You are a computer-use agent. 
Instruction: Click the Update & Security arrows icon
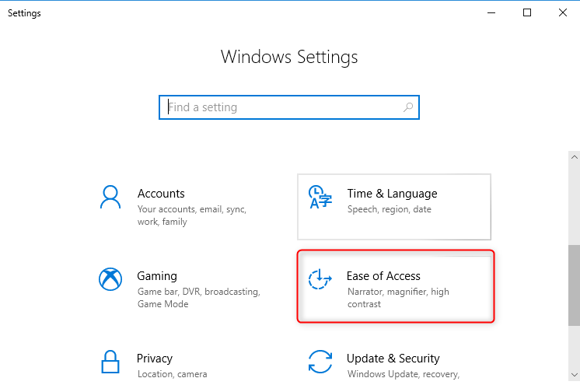(x=320, y=362)
